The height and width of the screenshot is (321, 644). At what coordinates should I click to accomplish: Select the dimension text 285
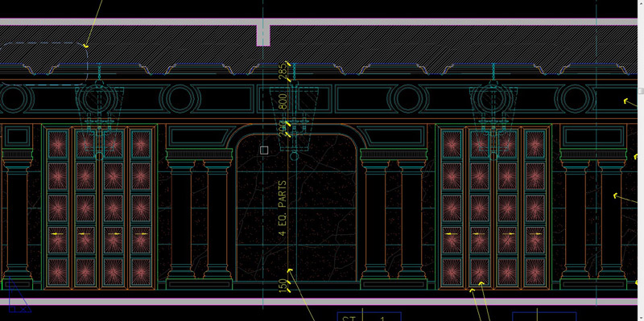(x=283, y=71)
